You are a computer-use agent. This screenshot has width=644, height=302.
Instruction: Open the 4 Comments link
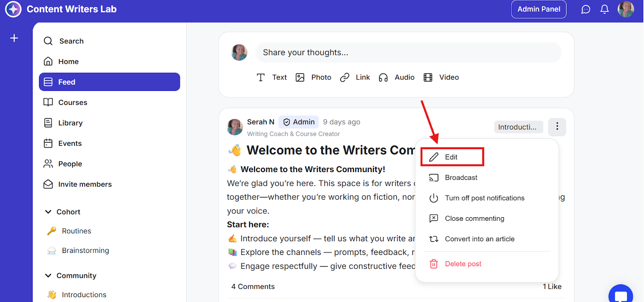[x=253, y=286]
